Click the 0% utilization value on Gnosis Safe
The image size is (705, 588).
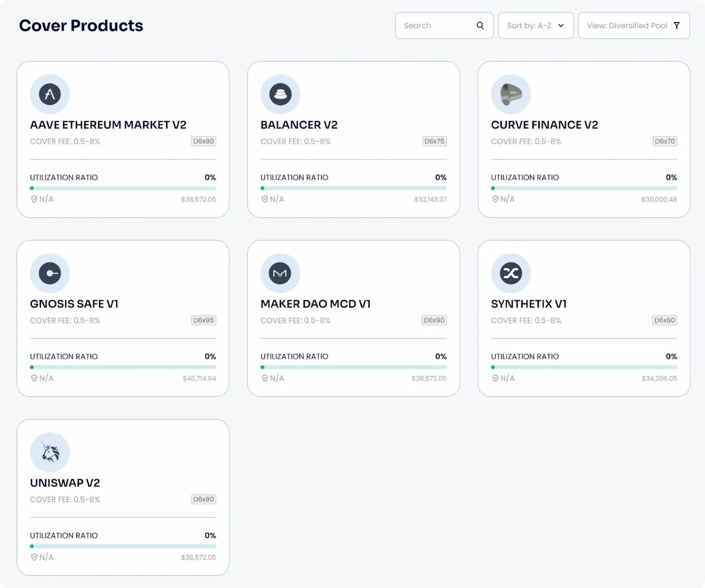tap(210, 357)
